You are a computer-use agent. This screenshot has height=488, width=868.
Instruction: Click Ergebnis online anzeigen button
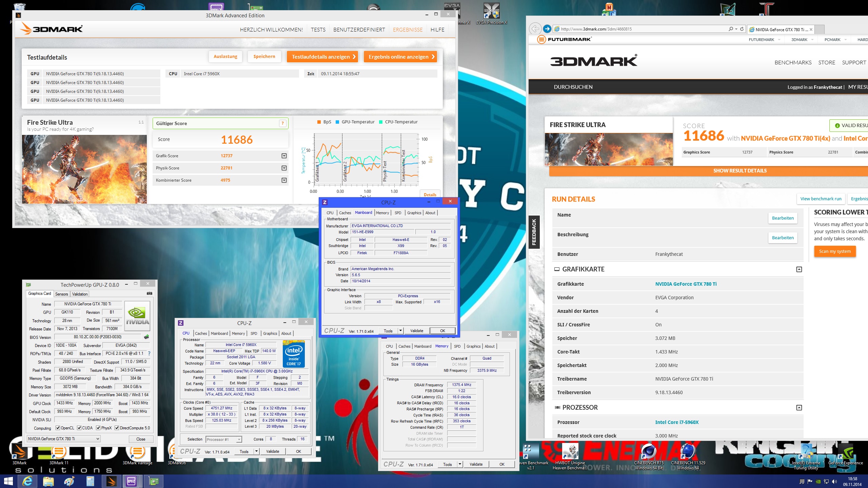tap(400, 57)
